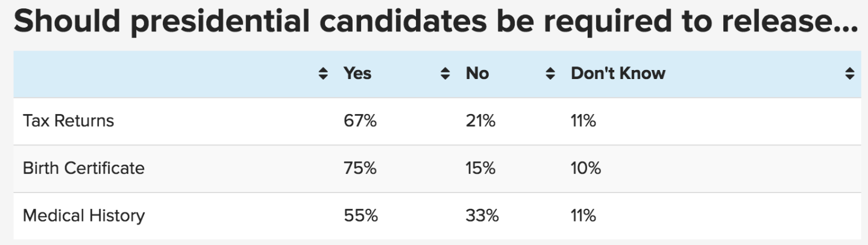Click the 55% Yes value for Medical History
Screen dimensions: 868x245
tap(360, 215)
